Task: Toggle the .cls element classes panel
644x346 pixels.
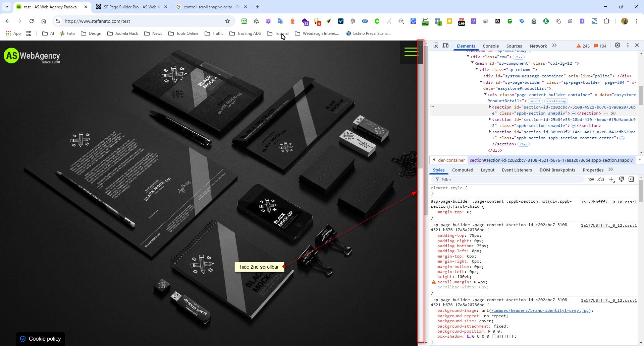Action: click(601, 180)
